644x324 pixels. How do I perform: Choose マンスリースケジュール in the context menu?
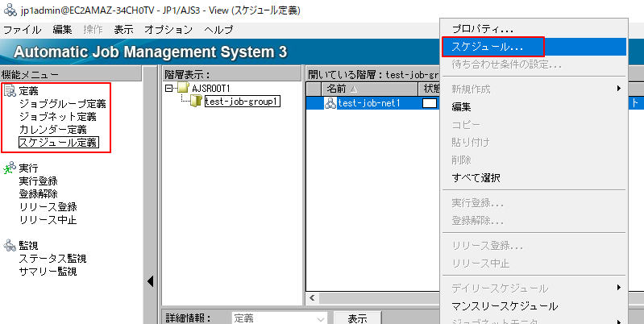[x=534, y=306]
